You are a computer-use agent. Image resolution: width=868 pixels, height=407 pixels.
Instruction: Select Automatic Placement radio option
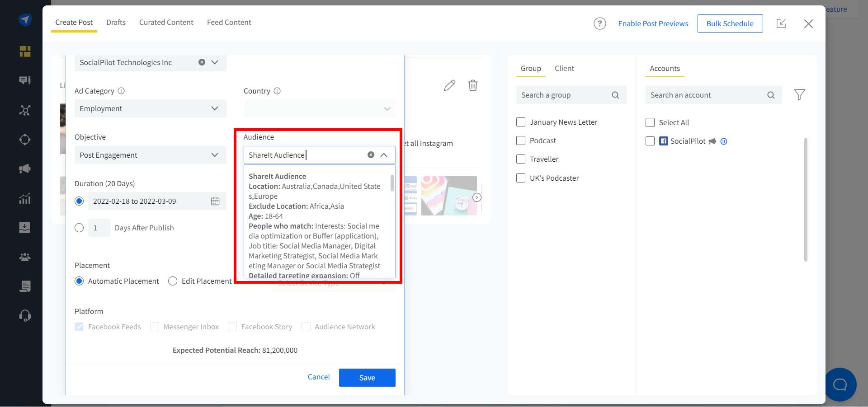79,281
